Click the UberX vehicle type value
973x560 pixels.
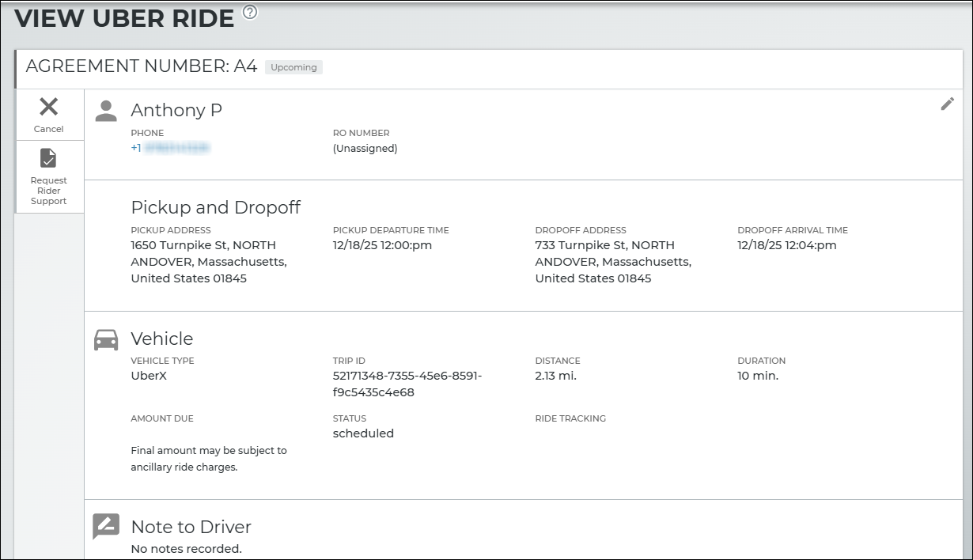149,376
